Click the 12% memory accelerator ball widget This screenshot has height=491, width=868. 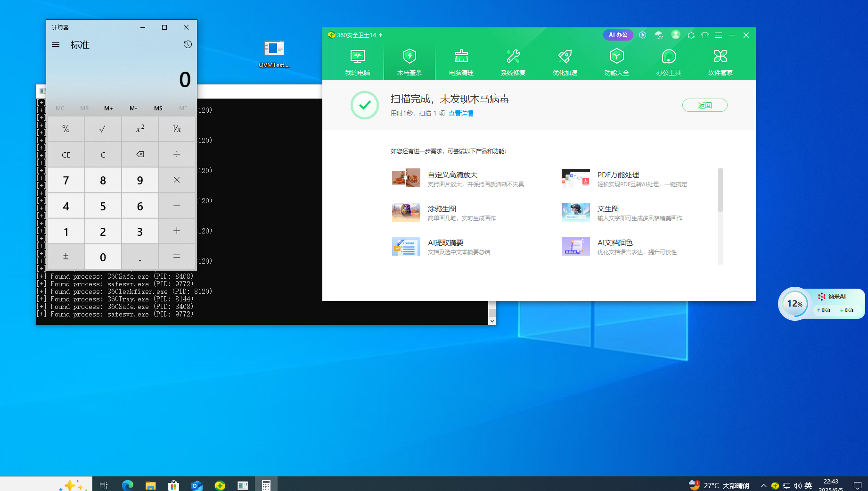point(795,304)
